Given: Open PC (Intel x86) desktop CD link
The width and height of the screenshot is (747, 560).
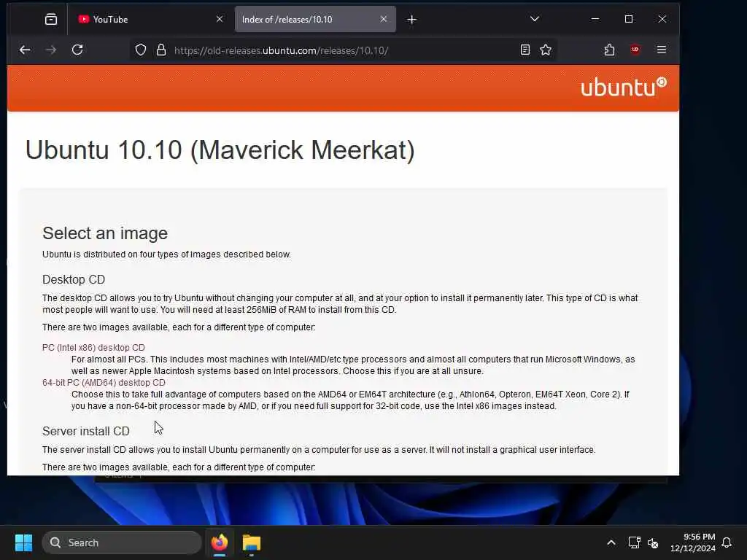Looking at the screenshot, I should 93,348.
